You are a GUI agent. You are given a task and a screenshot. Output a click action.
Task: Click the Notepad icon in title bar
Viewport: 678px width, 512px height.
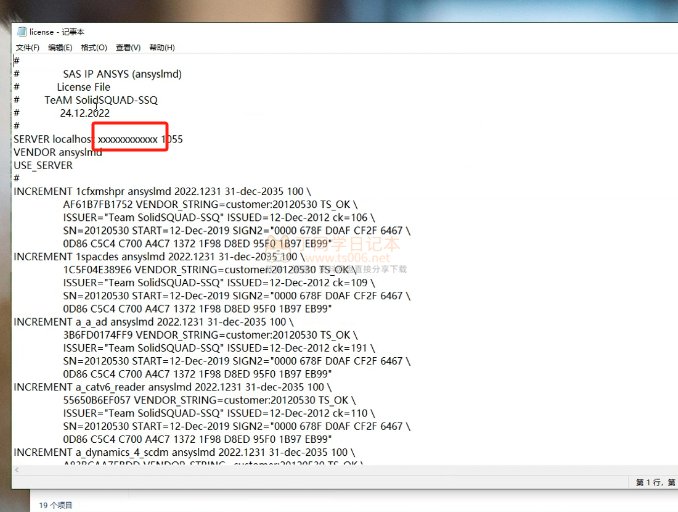pos(21,32)
